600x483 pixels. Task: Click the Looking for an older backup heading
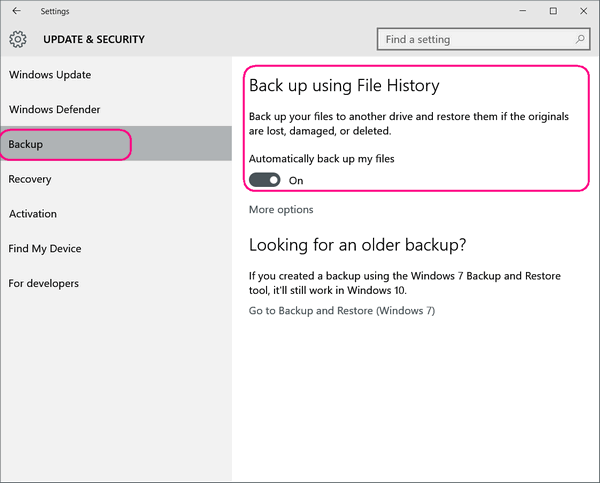click(357, 245)
